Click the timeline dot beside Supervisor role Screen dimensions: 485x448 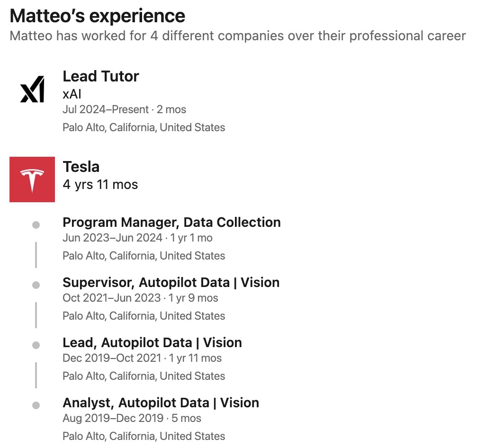tap(36, 285)
